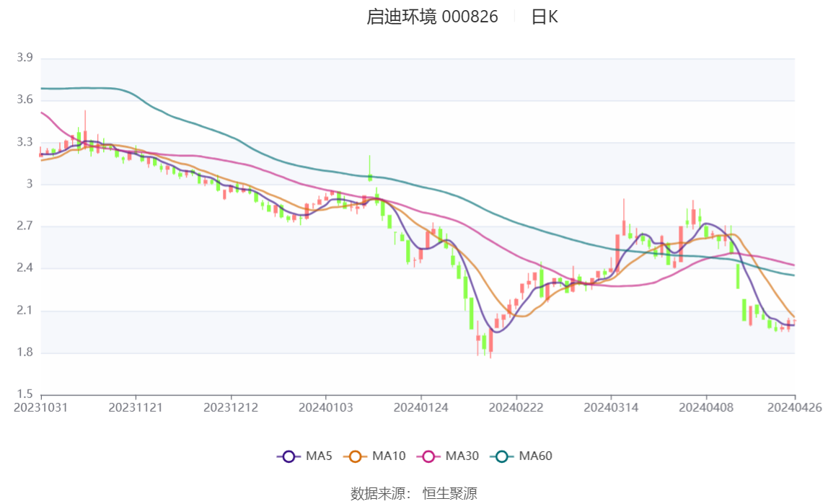This screenshot has width=828, height=504.
Task: Click the chart title 启迪环境 000826
Action: [432, 17]
